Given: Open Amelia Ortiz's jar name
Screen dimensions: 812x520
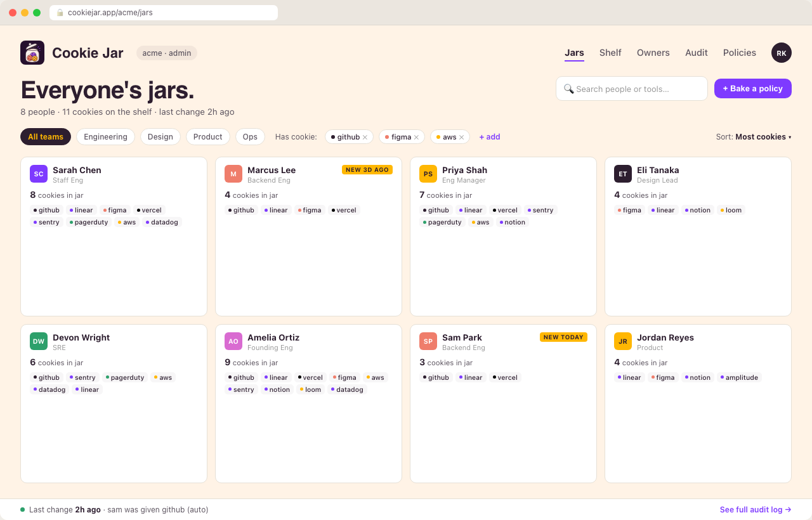Looking at the screenshot, I should click(273, 337).
